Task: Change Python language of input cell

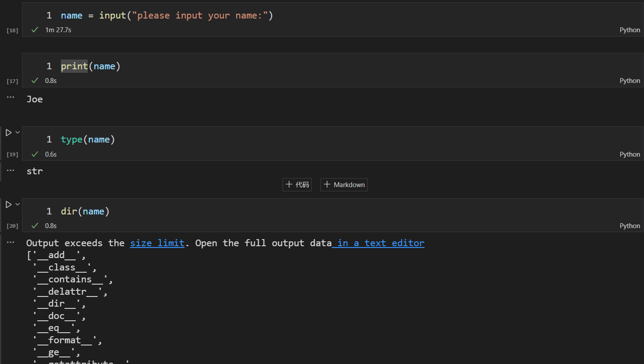Action: point(629,30)
